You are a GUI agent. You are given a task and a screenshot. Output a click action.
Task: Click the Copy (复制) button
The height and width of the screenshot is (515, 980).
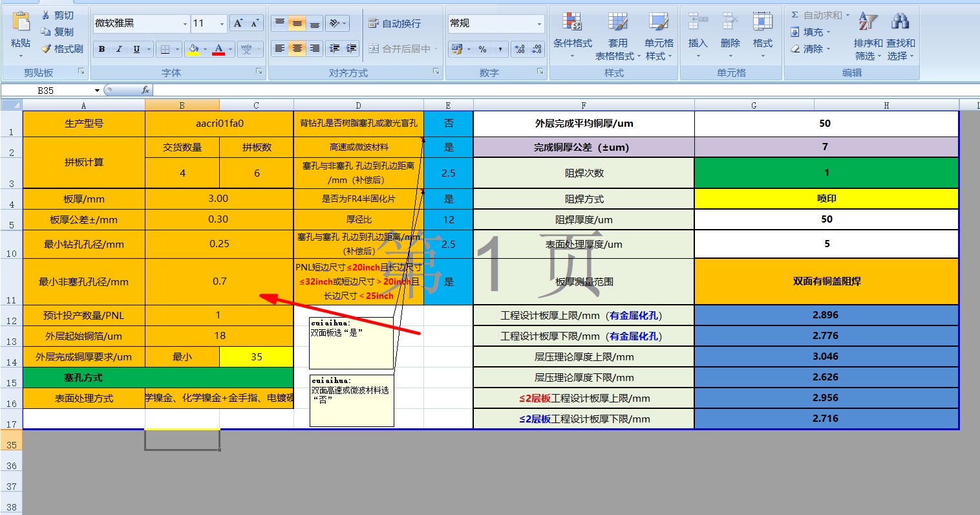click(57, 32)
